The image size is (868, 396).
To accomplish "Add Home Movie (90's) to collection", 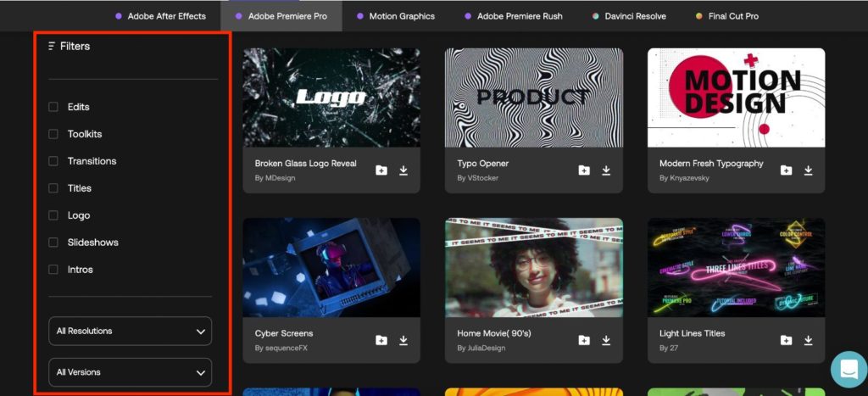I will (584, 340).
